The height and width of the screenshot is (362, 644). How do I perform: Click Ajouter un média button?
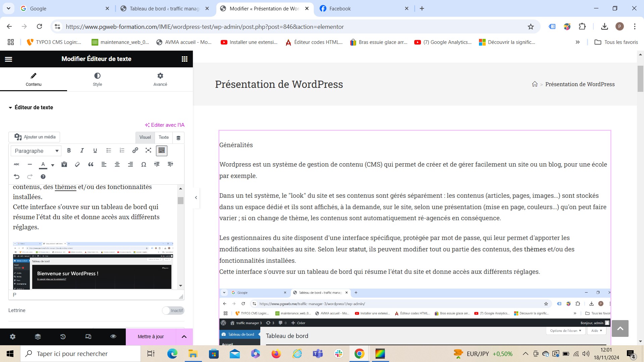pos(35,137)
